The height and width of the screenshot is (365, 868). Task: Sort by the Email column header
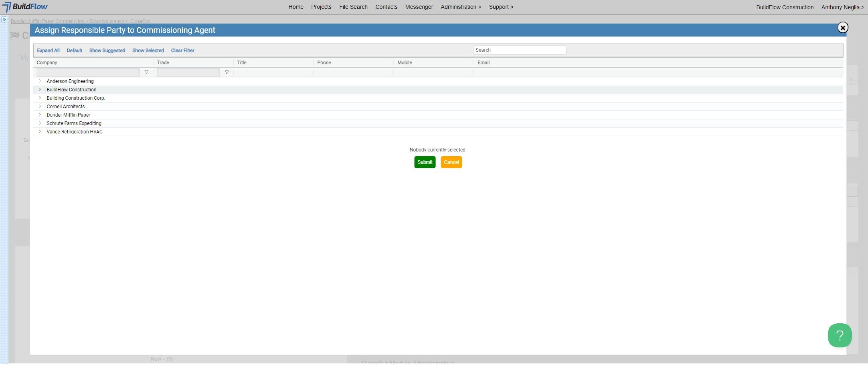pos(484,63)
